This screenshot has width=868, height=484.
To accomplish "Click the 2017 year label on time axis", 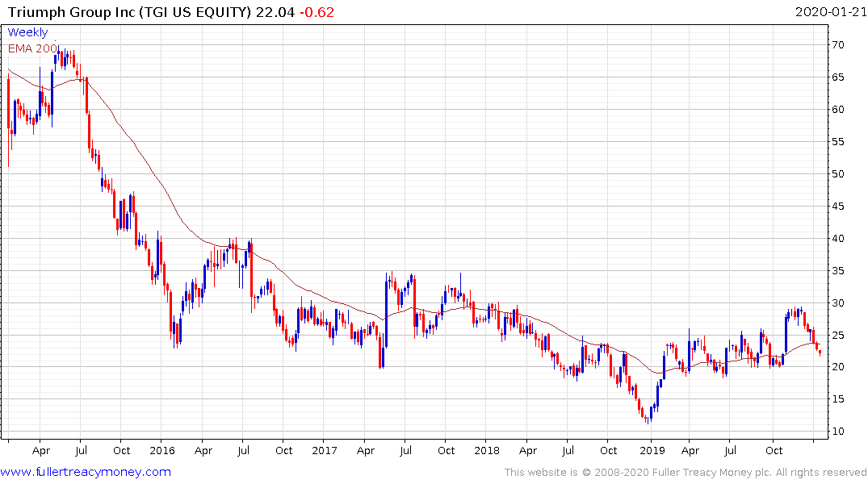I will click(325, 450).
